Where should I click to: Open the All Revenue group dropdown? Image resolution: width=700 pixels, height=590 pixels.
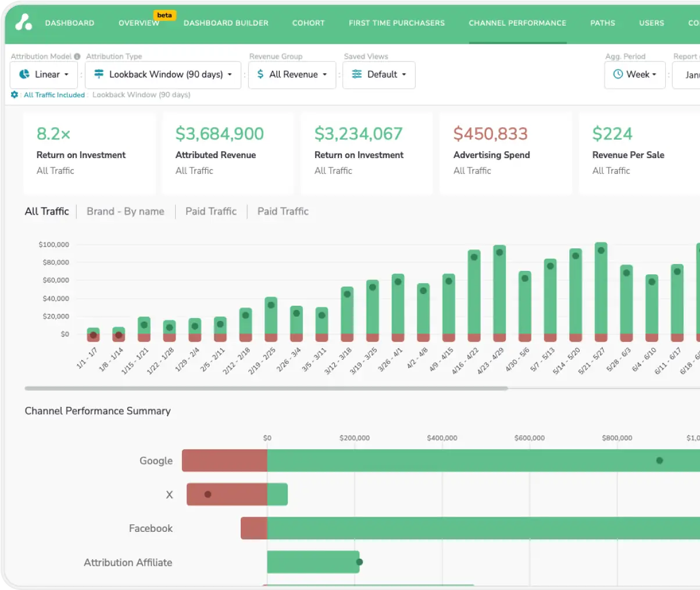(x=292, y=75)
